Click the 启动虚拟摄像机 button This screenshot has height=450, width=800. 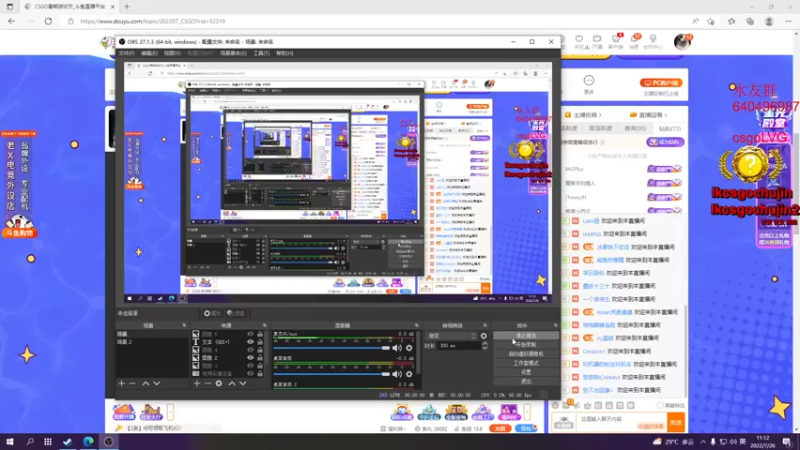point(526,354)
